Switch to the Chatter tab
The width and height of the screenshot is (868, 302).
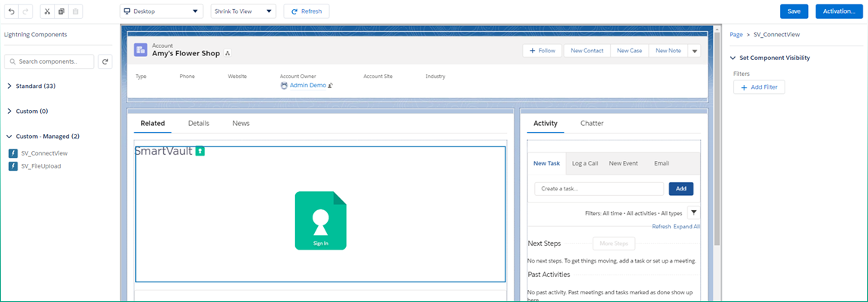[592, 124]
